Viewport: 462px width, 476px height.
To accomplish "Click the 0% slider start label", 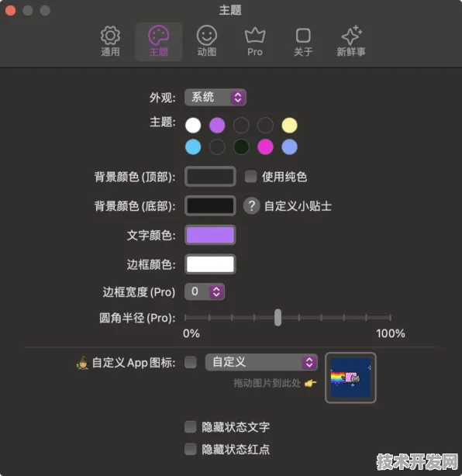I will tap(191, 333).
